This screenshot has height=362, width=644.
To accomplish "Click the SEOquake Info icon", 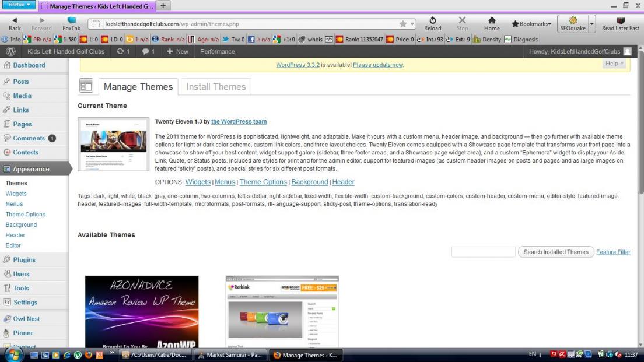I will tap(11, 40).
